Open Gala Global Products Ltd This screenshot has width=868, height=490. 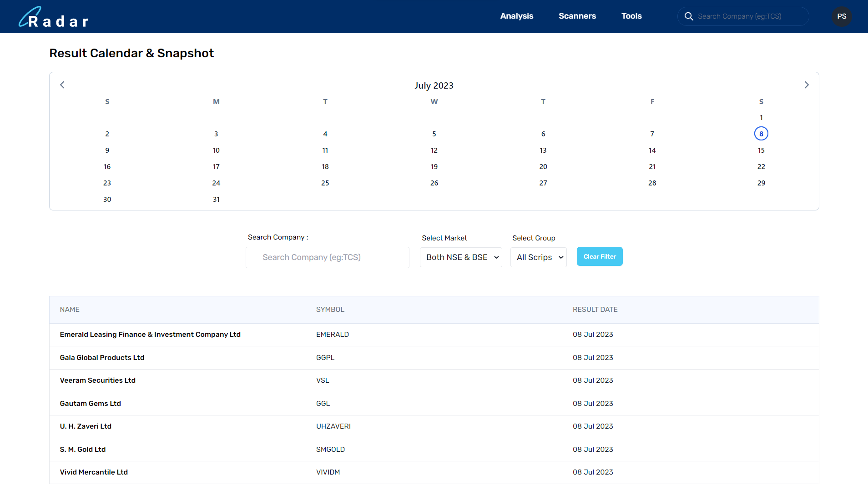click(x=102, y=358)
